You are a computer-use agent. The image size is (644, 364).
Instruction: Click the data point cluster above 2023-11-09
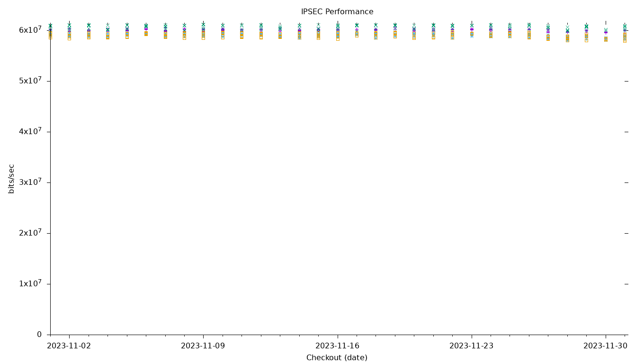(203, 30)
